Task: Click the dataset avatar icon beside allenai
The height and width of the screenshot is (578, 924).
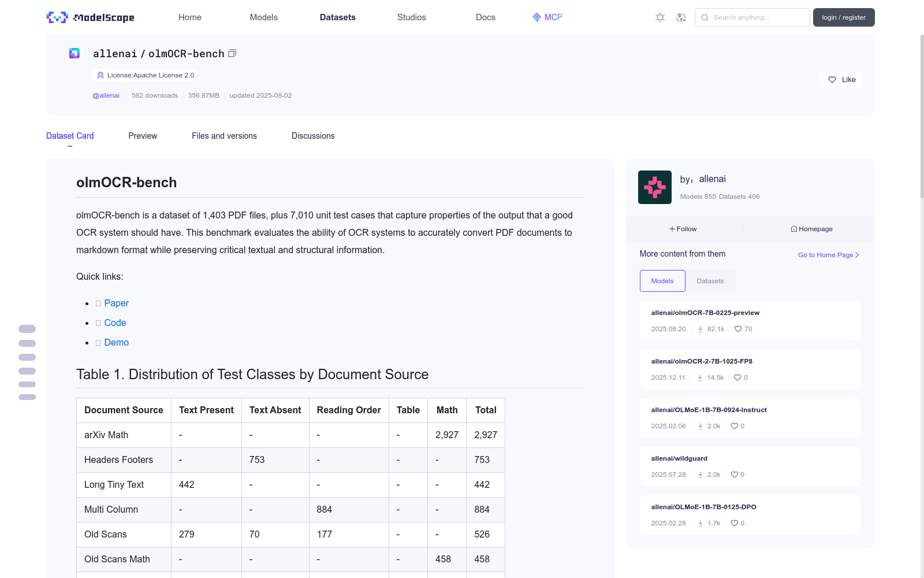Action: (74, 53)
